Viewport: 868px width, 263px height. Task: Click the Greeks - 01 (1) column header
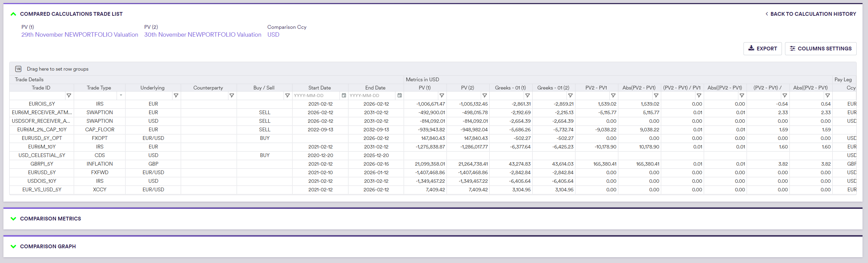tap(510, 88)
